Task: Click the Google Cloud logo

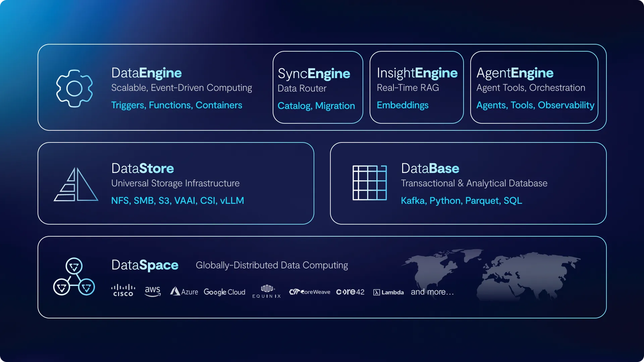Action: coord(224,292)
